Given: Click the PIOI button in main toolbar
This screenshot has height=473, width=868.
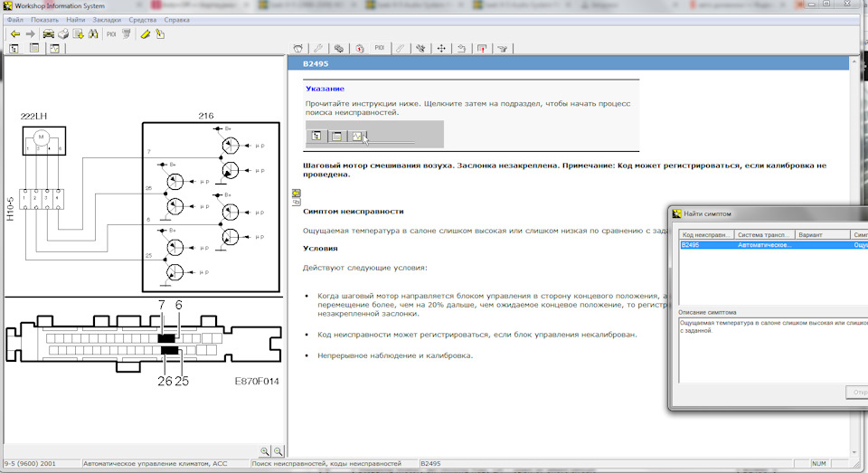Looking at the screenshot, I should click(112, 34).
